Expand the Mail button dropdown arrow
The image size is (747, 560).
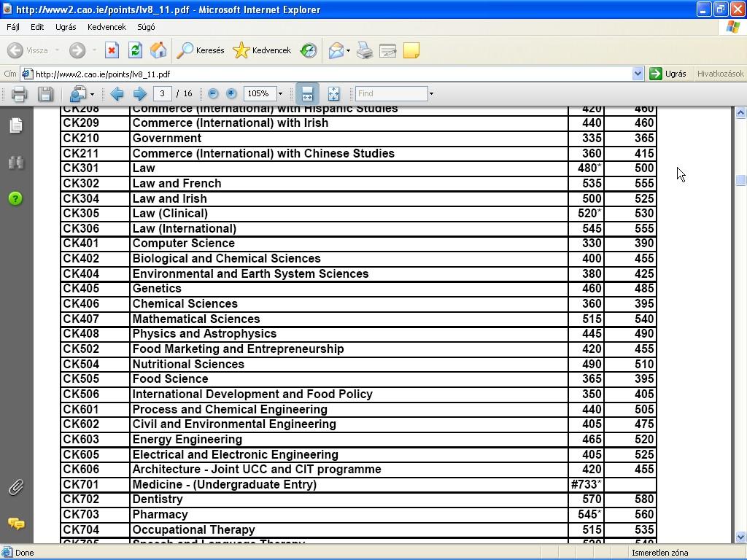pos(348,50)
